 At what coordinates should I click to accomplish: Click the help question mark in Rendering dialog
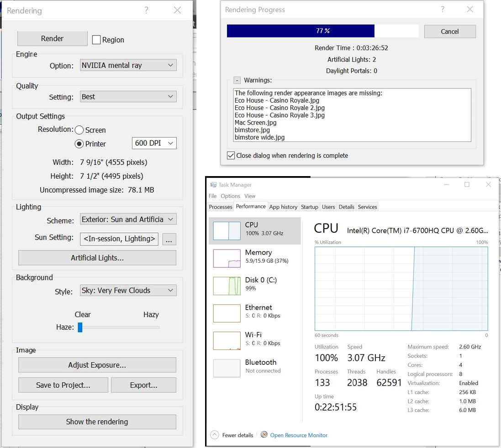(x=146, y=10)
